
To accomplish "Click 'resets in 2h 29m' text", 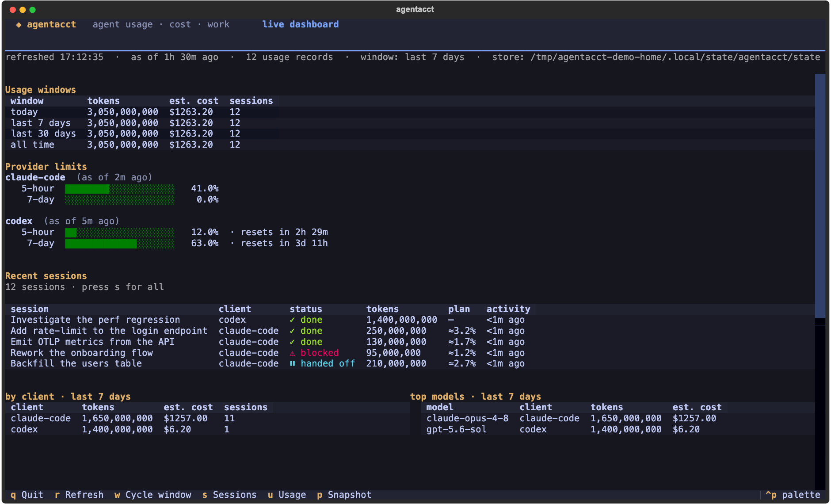I will point(284,233).
